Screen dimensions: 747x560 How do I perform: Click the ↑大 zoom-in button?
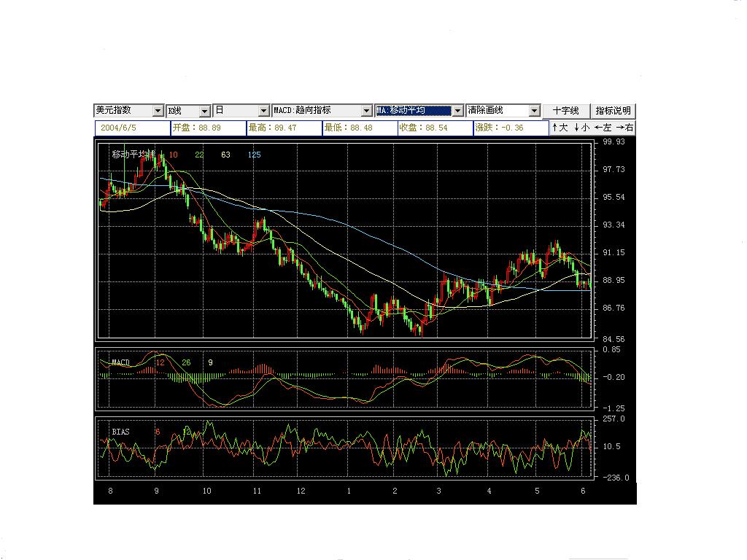click(560, 128)
